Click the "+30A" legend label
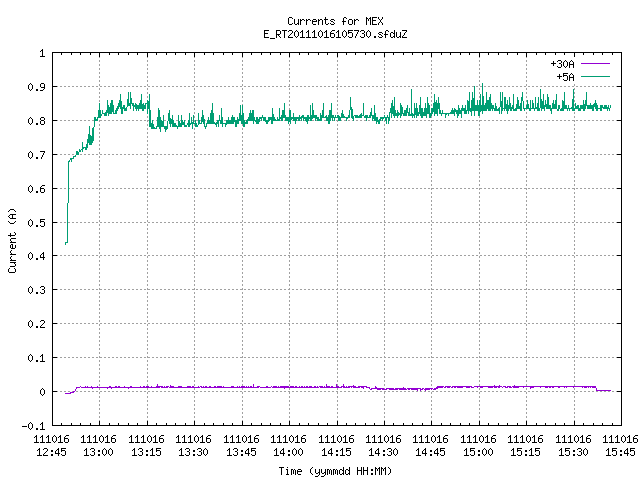Image resolution: width=640 pixels, height=480 pixels. click(x=562, y=64)
